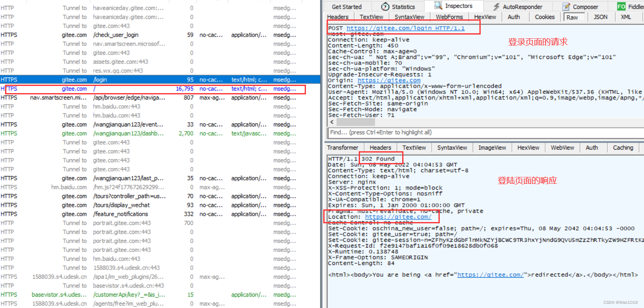Open the WebForms request tab
The width and height of the screenshot is (644, 308).
[449, 17]
